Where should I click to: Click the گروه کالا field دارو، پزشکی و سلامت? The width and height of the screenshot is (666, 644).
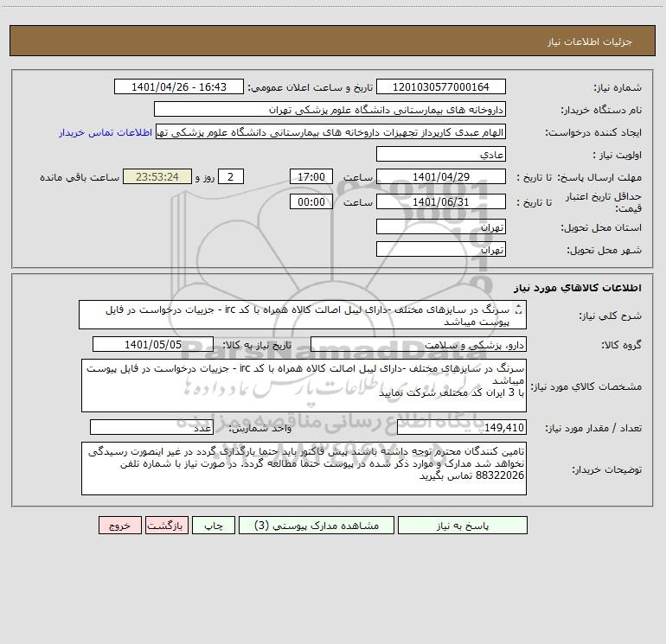coord(419,344)
